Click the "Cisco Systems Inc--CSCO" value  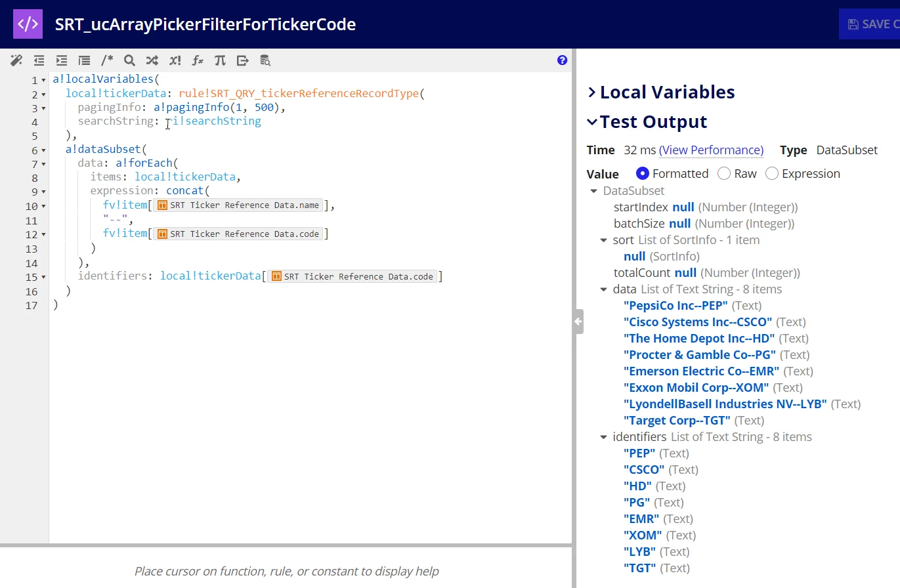698,322
